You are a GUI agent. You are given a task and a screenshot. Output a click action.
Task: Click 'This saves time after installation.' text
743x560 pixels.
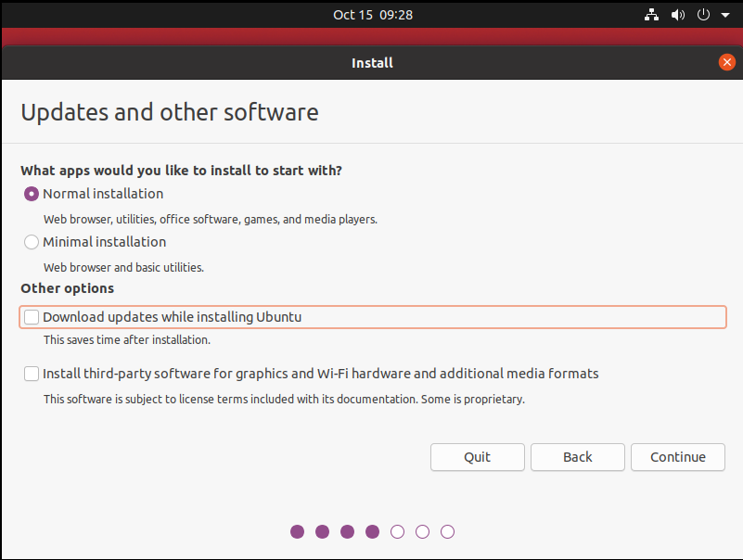tap(127, 340)
